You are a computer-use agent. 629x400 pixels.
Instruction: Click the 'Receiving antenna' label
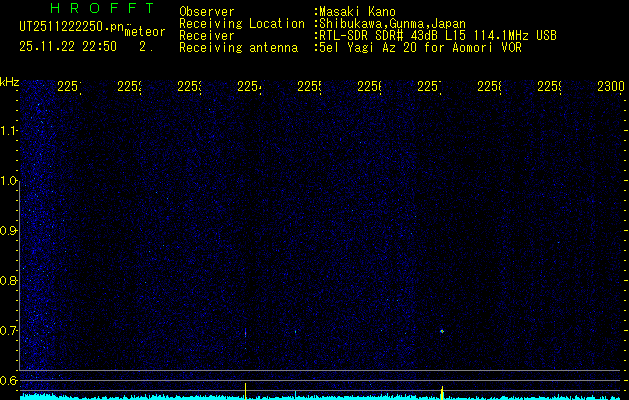click(239, 48)
